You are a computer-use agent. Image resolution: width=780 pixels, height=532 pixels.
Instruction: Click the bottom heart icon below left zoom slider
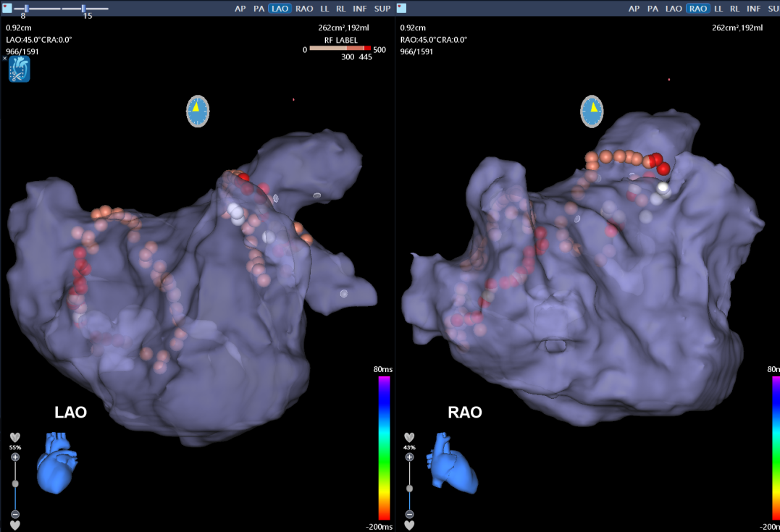click(x=15, y=525)
